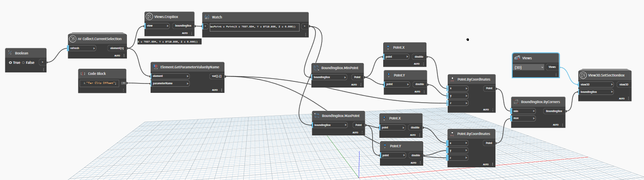This screenshot has width=644, height=180.
Task: Click the CropBox boundingBox output port
Action: [x=183, y=26]
